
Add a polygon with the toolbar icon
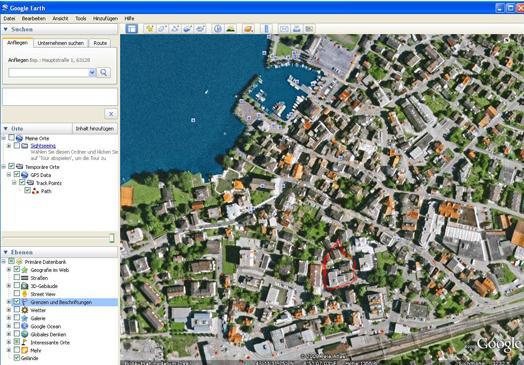[x=162, y=28]
